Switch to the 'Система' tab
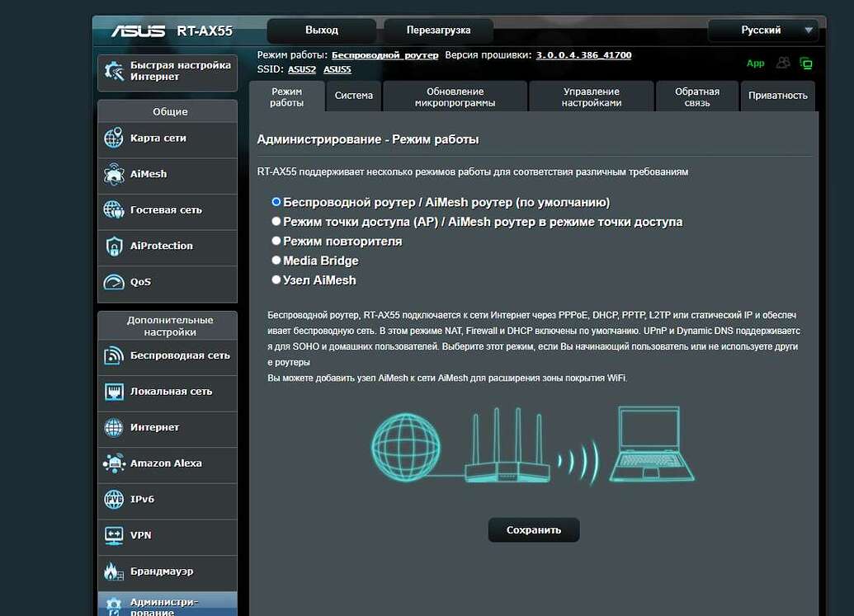 [354, 96]
